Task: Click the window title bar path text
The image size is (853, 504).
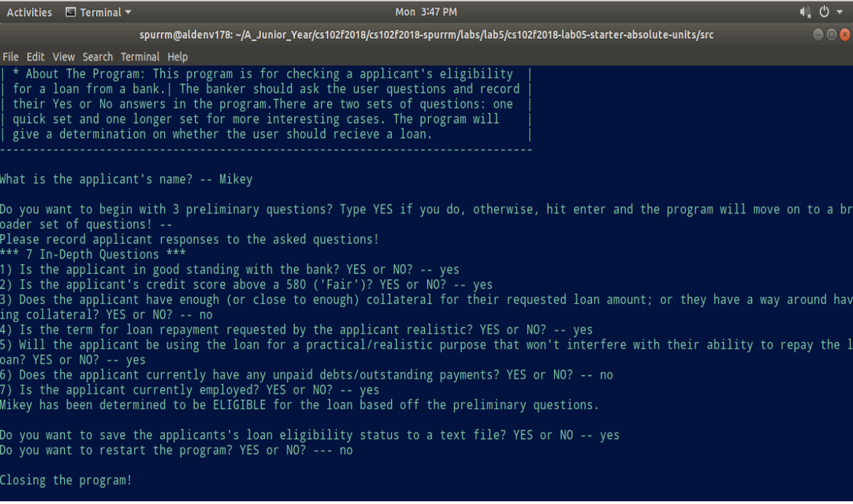Action: [x=427, y=35]
